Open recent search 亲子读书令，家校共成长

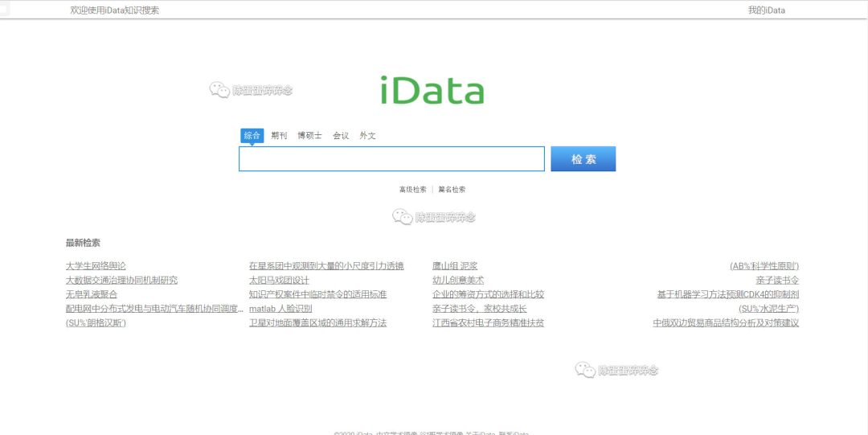pyautogui.click(x=479, y=309)
